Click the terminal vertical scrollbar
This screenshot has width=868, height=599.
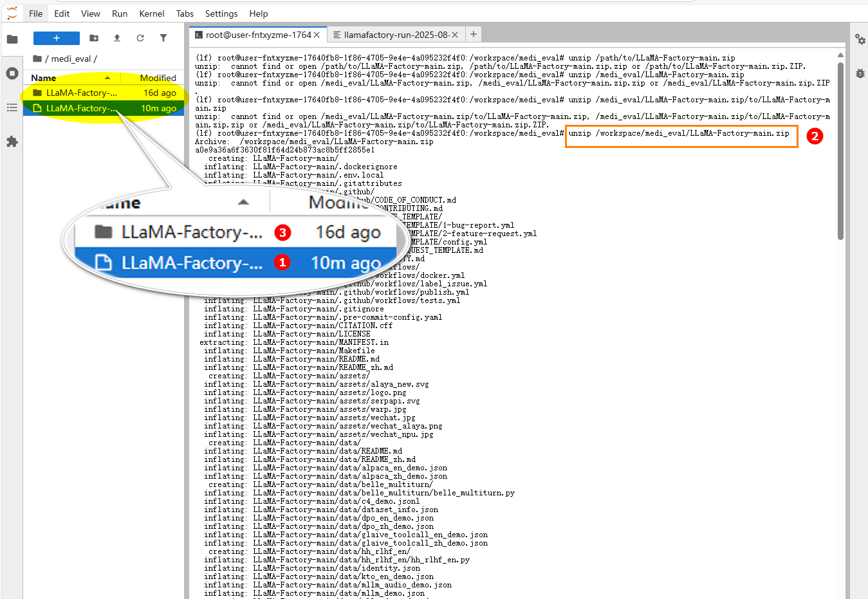pyautogui.click(x=840, y=148)
